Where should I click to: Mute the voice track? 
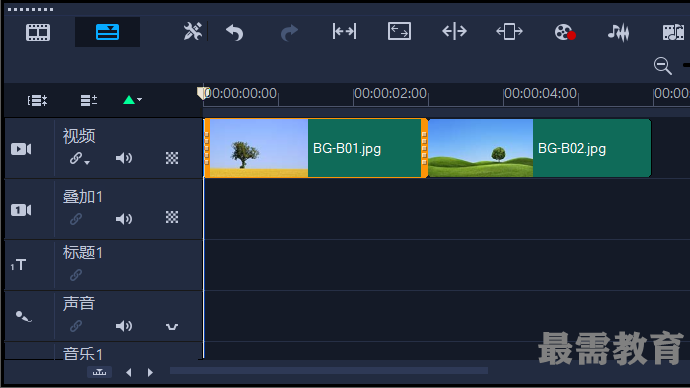(x=124, y=326)
